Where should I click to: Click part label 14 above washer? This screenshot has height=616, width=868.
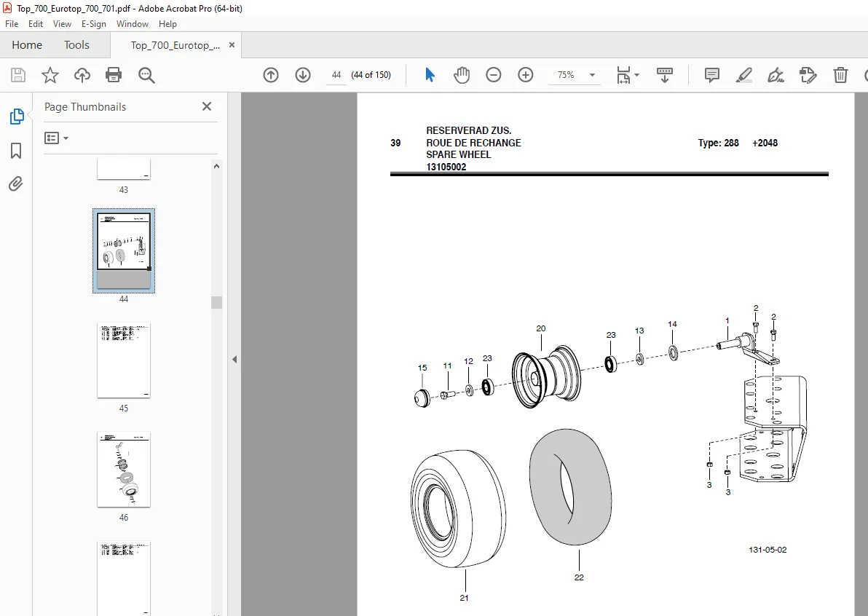point(672,324)
